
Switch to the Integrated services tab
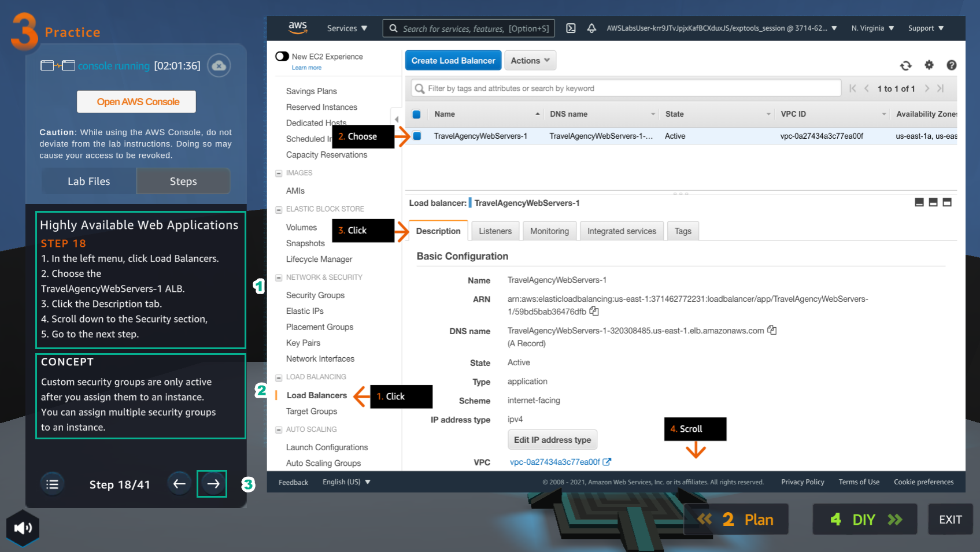(622, 231)
